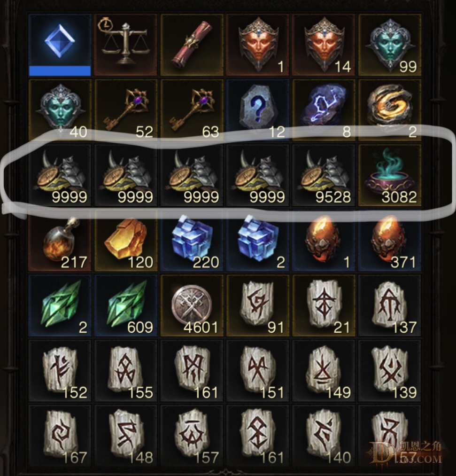Select the scrap armor pile showing 9528
This screenshot has width=456, height=476.
pyautogui.click(x=324, y=175)
